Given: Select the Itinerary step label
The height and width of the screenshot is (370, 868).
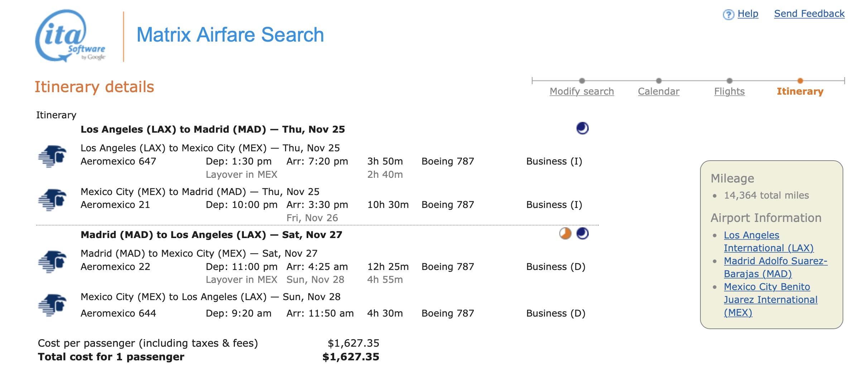Looking at the screenshot, I should tap(800, 91).
